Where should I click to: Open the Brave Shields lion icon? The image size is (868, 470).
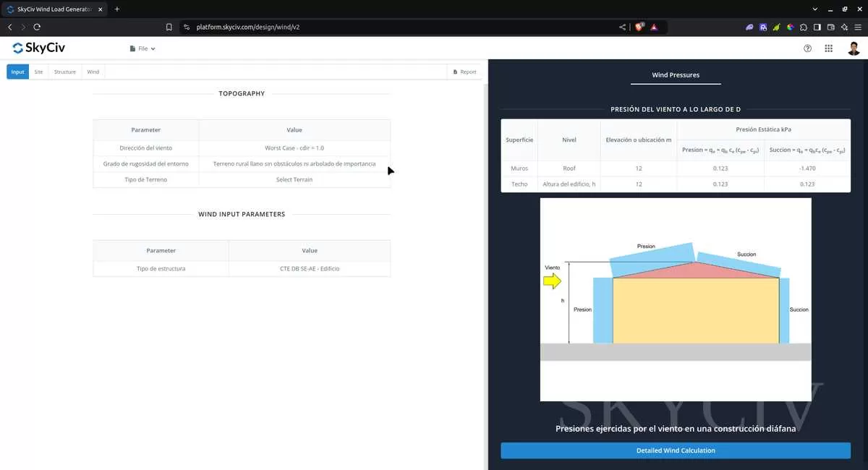pyautogui.click(x=639, y=27)
